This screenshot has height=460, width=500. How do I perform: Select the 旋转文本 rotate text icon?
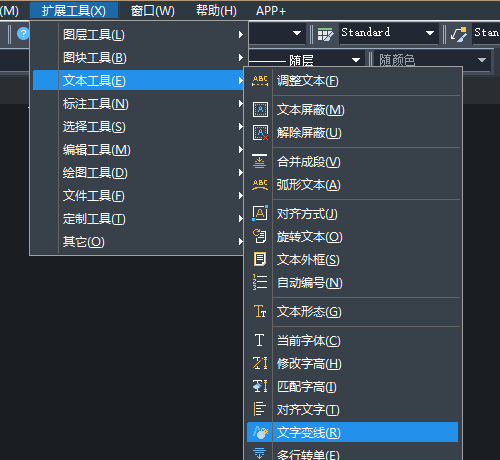[259, 236]
